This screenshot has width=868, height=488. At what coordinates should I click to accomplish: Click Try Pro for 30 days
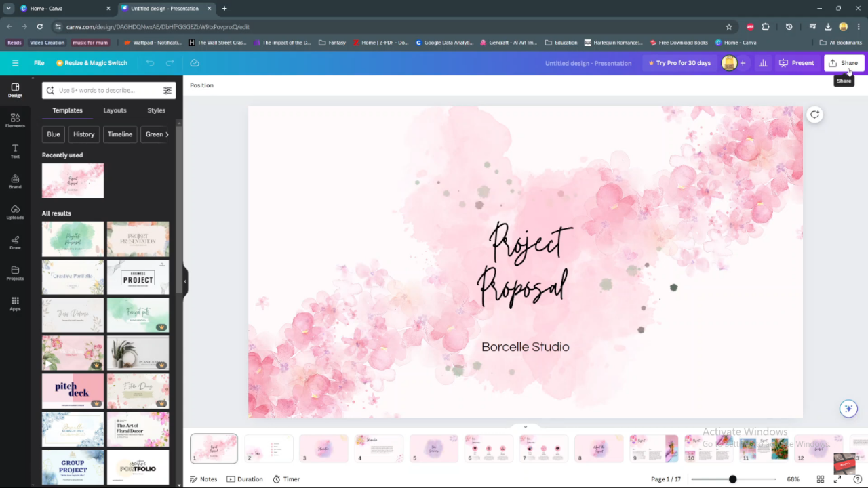point(679,63)
